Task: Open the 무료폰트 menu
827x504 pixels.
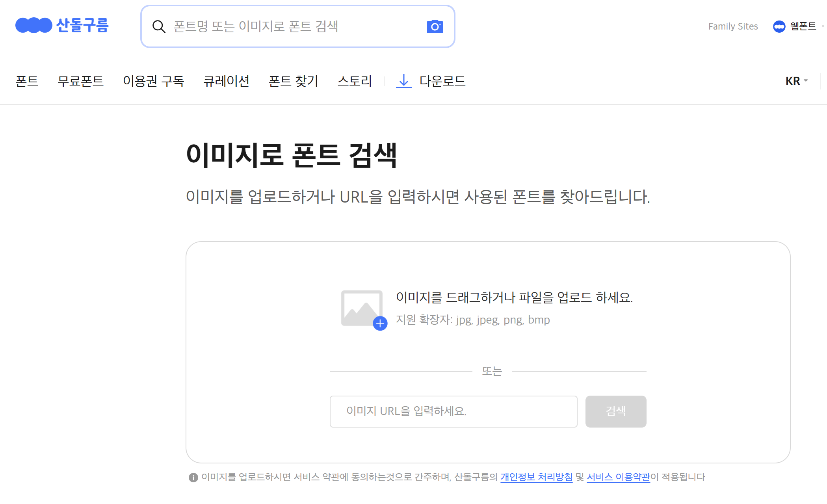Action: coord(81,82)
